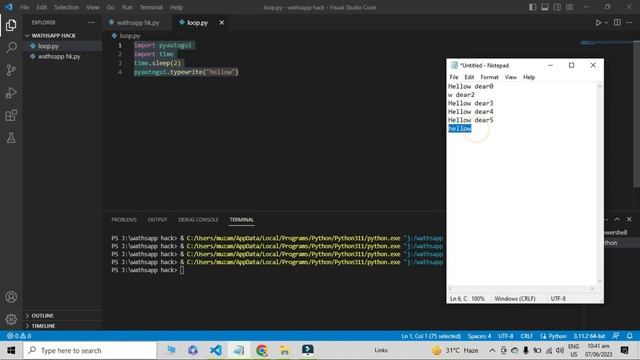The height and width of the screenshot is (360, 640).
Task: Click in the taskbar search box
Action: 90,350
